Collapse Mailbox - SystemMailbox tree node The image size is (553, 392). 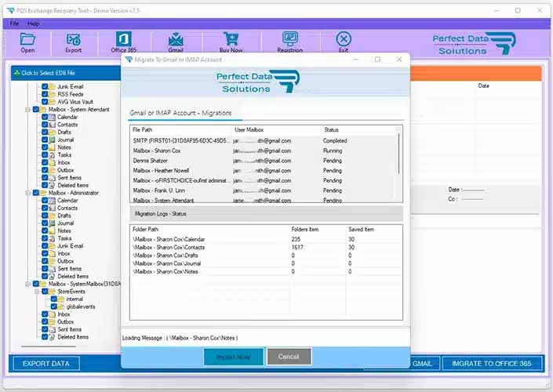tap(27, 284)
